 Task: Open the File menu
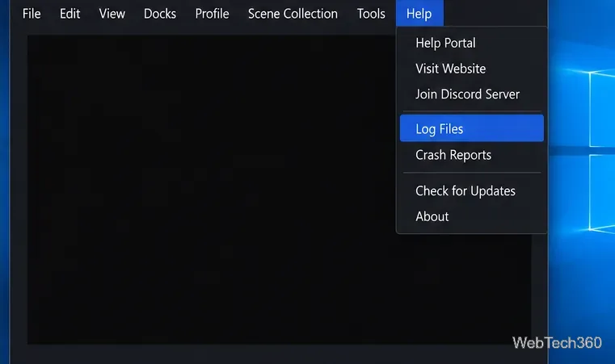coord(32,14)
